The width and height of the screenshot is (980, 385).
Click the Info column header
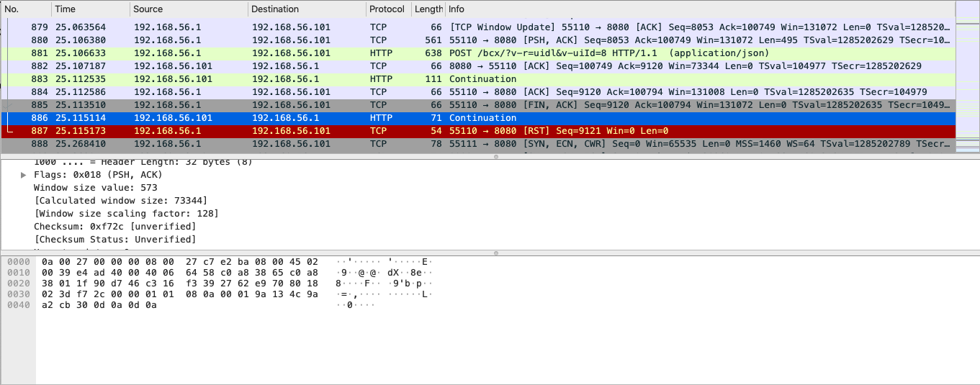700,9
